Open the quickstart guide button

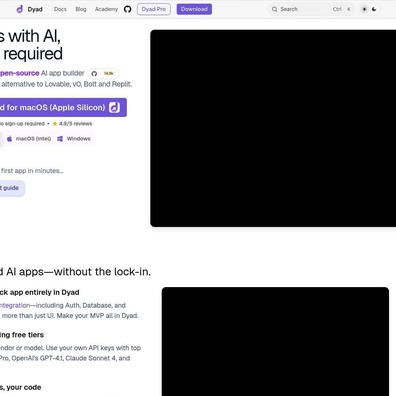point(12,188)
